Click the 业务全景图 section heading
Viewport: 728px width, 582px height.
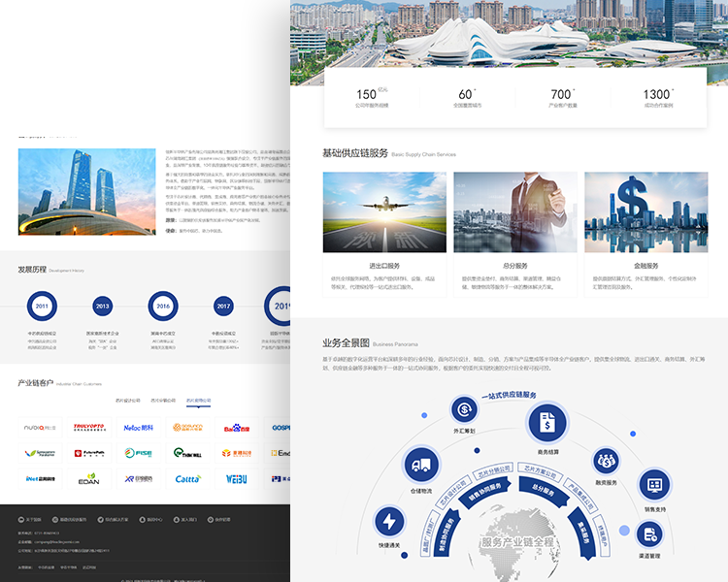point(346,343)
